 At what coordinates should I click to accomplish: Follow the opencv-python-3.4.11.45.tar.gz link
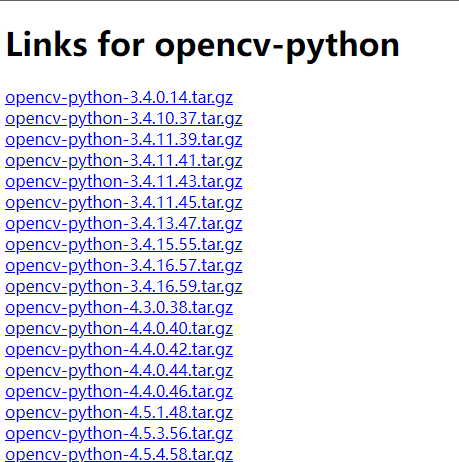click(124, 203)
